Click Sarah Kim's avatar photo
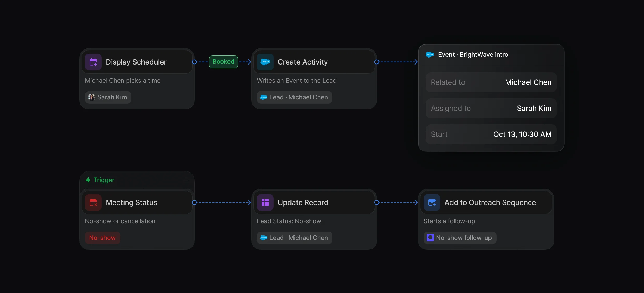Image resolution: width=644 pixels, height=293 pixels. (x=92, y=97)
